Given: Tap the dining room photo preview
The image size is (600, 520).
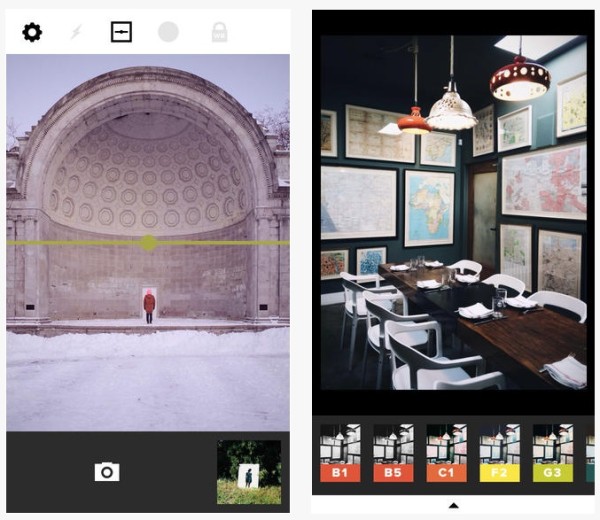Looking at the screenshot, I should click(x=453, y=212).
